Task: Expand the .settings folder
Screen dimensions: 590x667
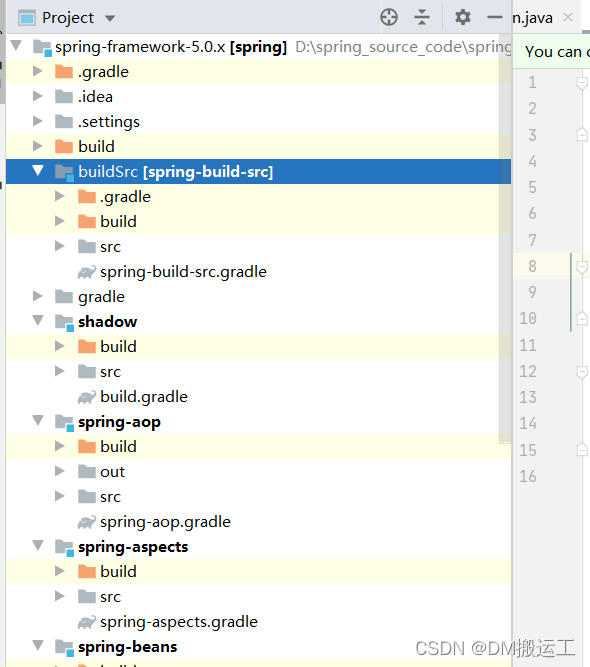Action: 38,121
